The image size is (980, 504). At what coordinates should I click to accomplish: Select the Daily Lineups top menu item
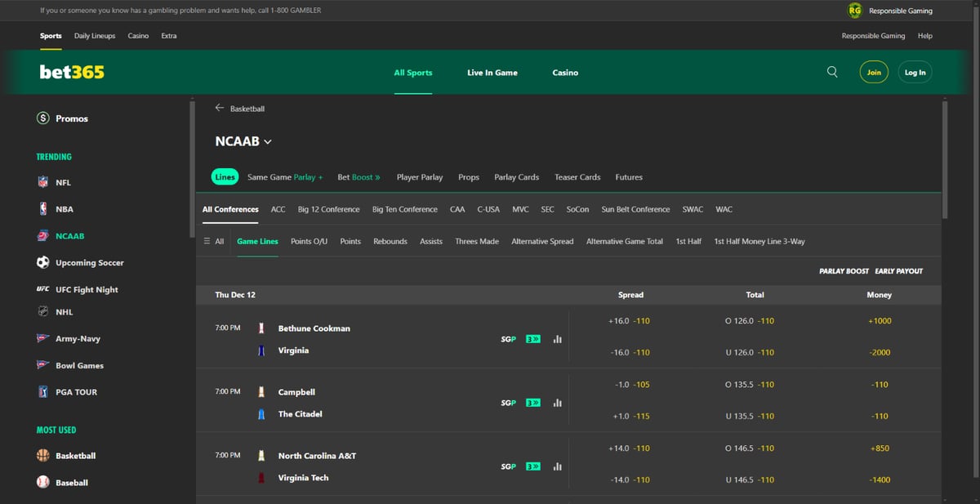point(95,36)
